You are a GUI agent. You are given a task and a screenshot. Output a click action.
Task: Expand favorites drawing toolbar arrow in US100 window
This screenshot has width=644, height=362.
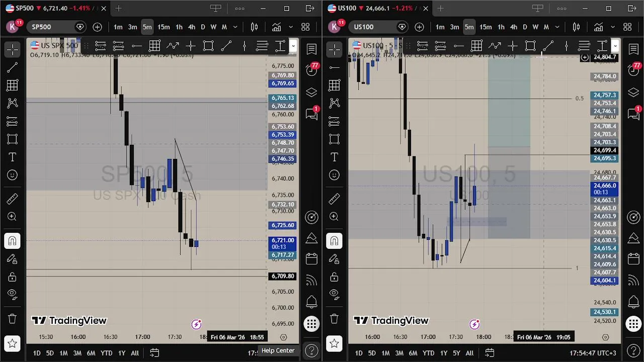point(615,46)
